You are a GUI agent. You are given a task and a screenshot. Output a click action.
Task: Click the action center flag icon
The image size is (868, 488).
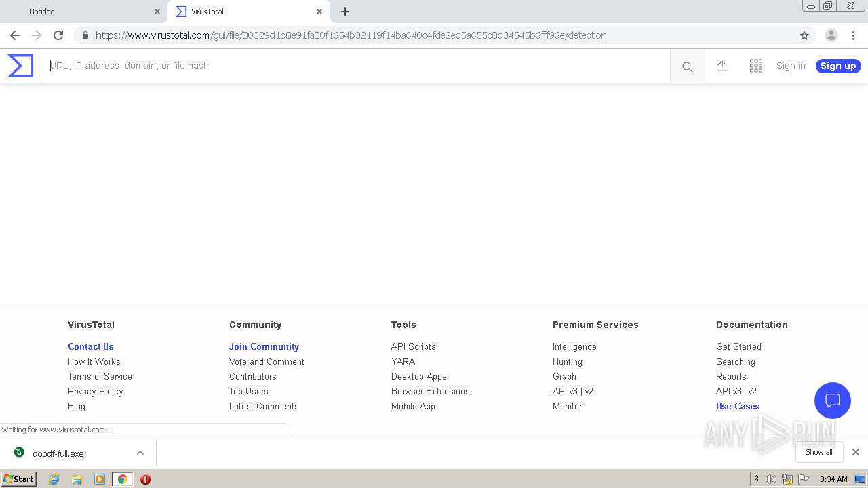[804, 479]
